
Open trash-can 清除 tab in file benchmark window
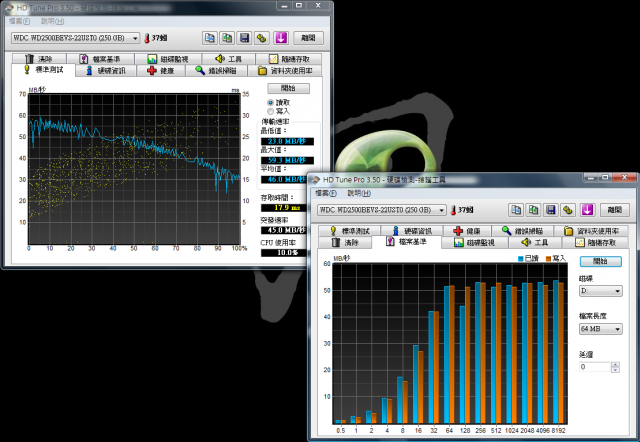tap(345, 242)
